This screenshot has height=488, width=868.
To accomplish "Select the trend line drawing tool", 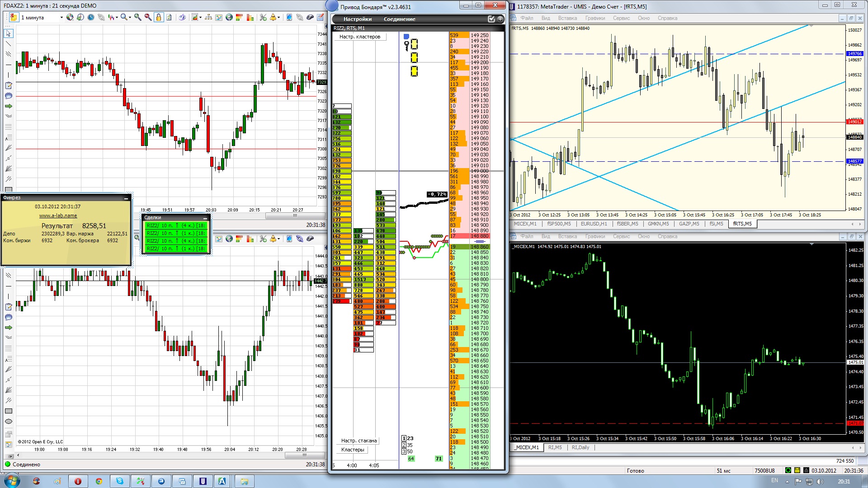I will [x=8, y=44].
